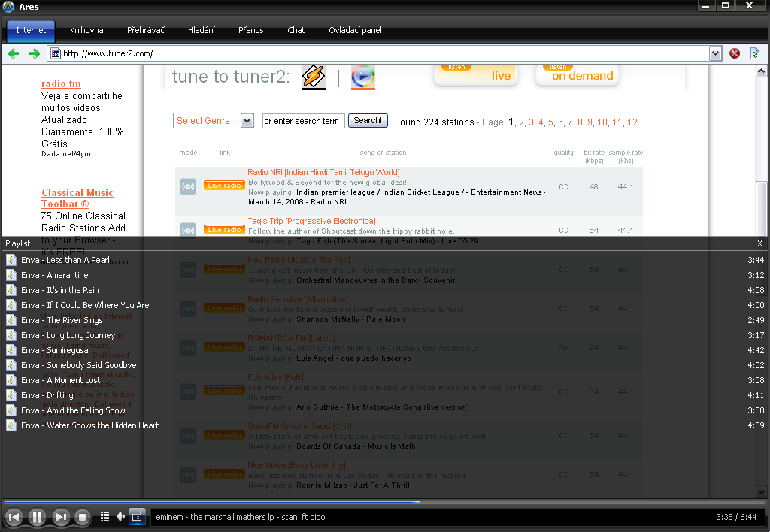Click the URL address field

384,53
